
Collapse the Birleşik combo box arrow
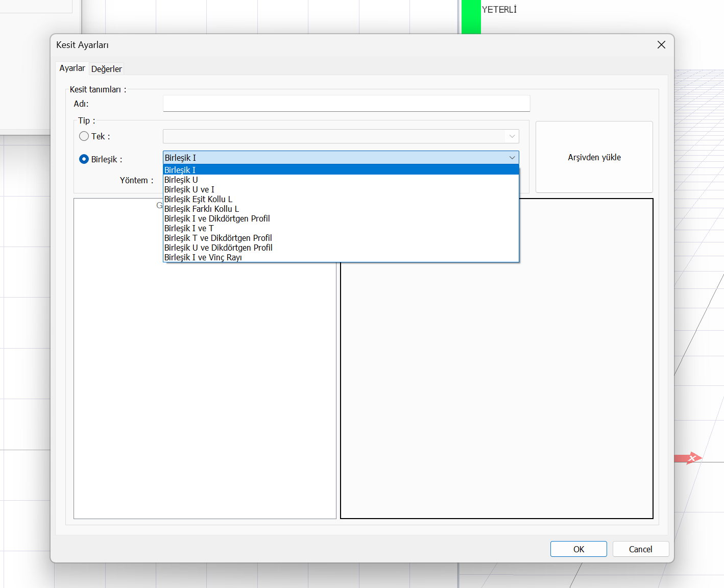pyautogui.click(x=512, y=158)
